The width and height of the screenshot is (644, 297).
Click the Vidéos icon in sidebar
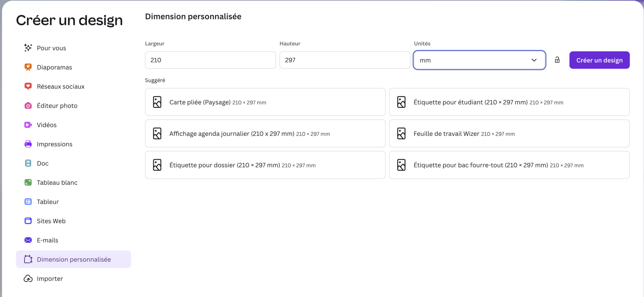[28, 125]
